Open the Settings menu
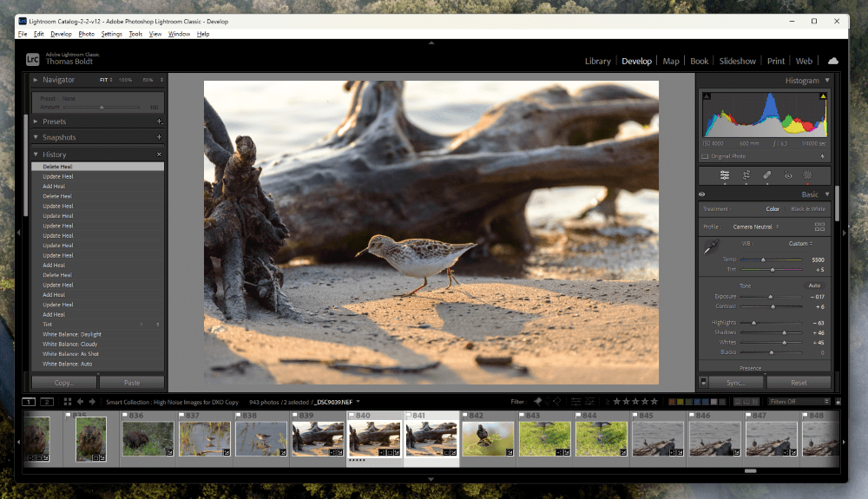 (x=111, y=34)
